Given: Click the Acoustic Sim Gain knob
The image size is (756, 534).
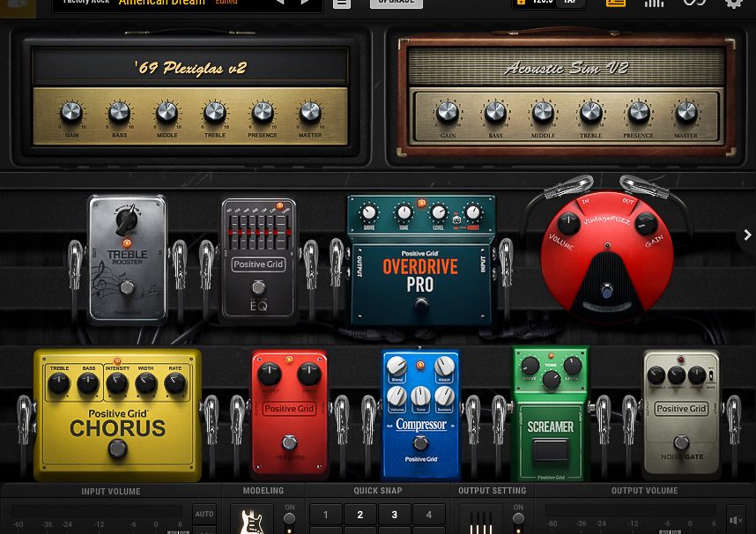Looking at the screenshot, I should point(448,113).
